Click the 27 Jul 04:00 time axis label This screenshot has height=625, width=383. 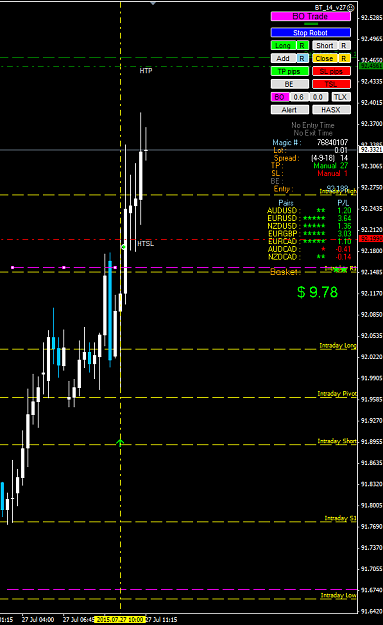point(38,619)
